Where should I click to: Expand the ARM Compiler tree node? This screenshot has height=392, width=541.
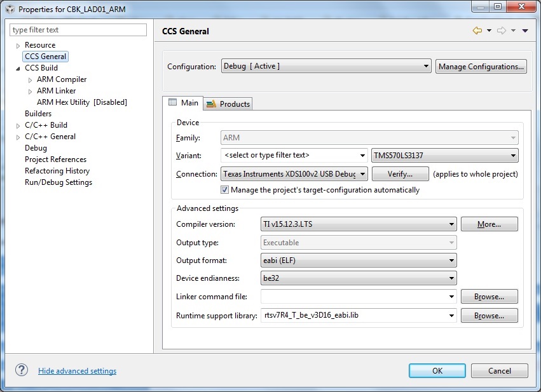(x=31, y=79)
